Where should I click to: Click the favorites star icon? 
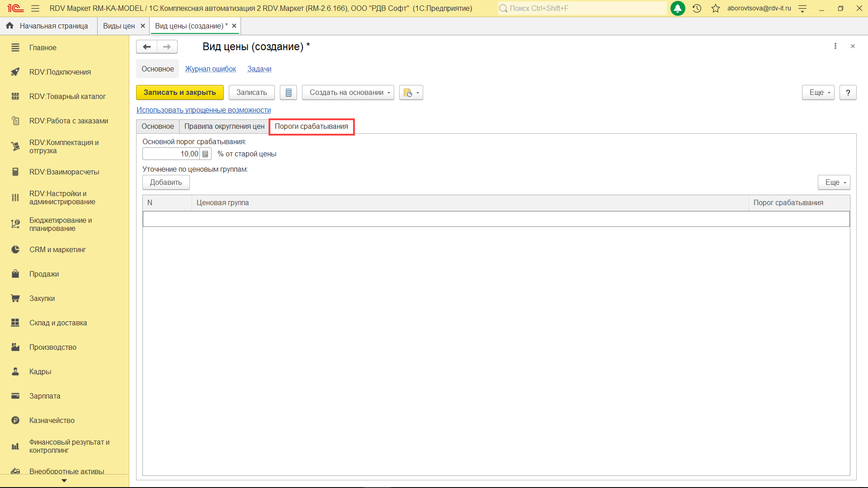click(x=715, y=8)
